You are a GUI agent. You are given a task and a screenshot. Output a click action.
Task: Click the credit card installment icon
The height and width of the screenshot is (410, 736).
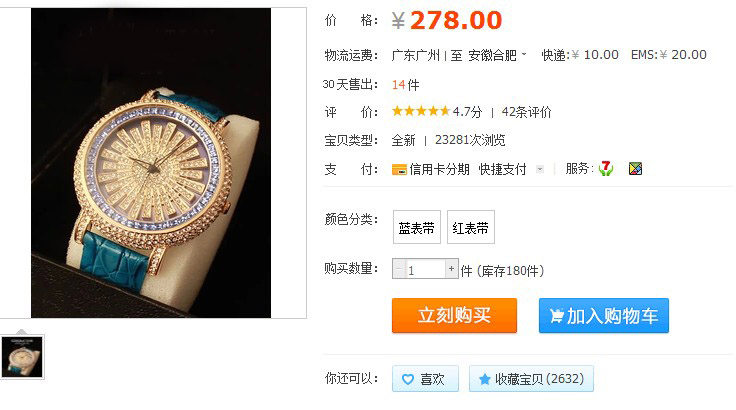coord(399,170)
